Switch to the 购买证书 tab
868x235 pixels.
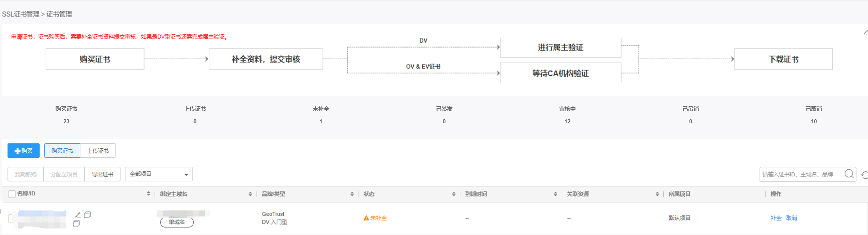pyautogui.click(x=62, y=151)
